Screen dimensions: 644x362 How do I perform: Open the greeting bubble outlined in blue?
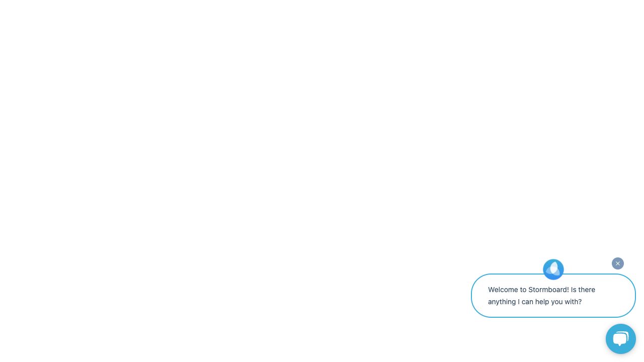(553, 296)
